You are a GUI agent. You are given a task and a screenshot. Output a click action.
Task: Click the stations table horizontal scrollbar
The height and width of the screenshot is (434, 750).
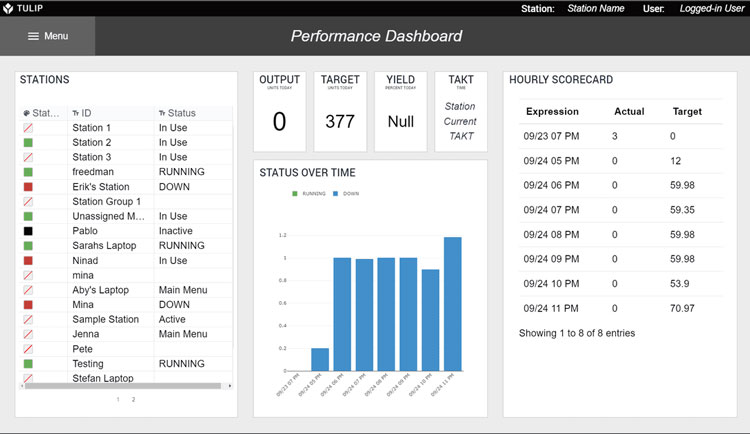click(123, 386)
